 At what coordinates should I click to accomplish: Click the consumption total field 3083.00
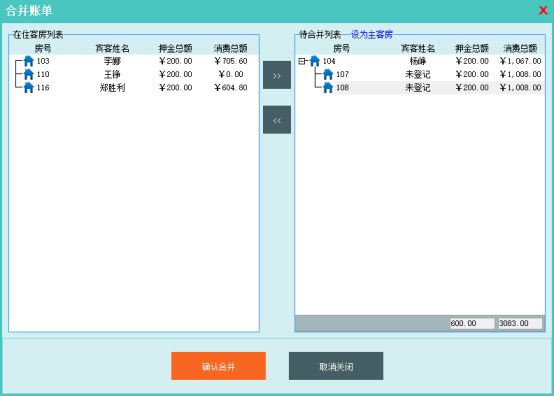pyautogui.click(x=520, y=323)
